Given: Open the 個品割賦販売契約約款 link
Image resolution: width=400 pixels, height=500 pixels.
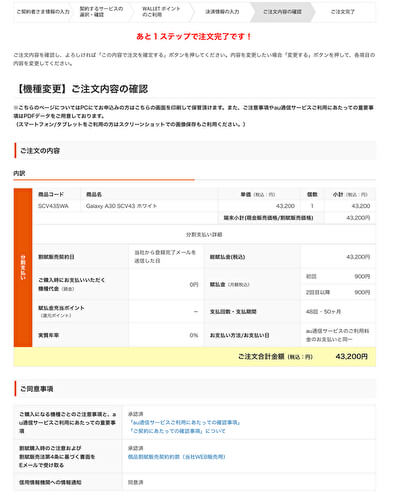Looking at the screenshot, I should (177, 457).
